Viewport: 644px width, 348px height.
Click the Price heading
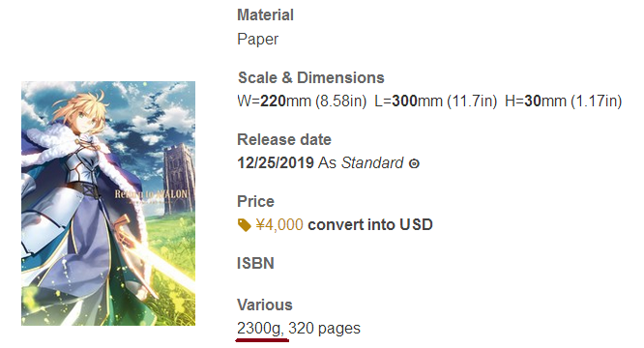pyautogui.click(x=255, y=201)
